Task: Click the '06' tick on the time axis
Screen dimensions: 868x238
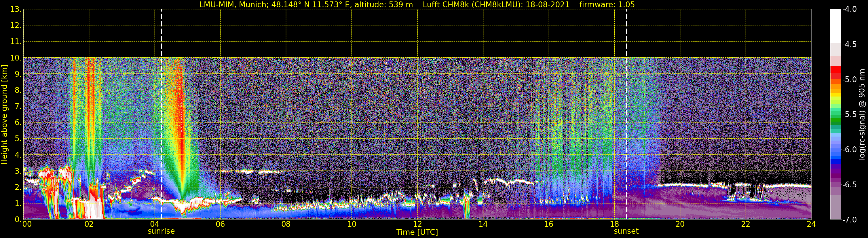Action: pyautogui.click(x=220, y=224)
